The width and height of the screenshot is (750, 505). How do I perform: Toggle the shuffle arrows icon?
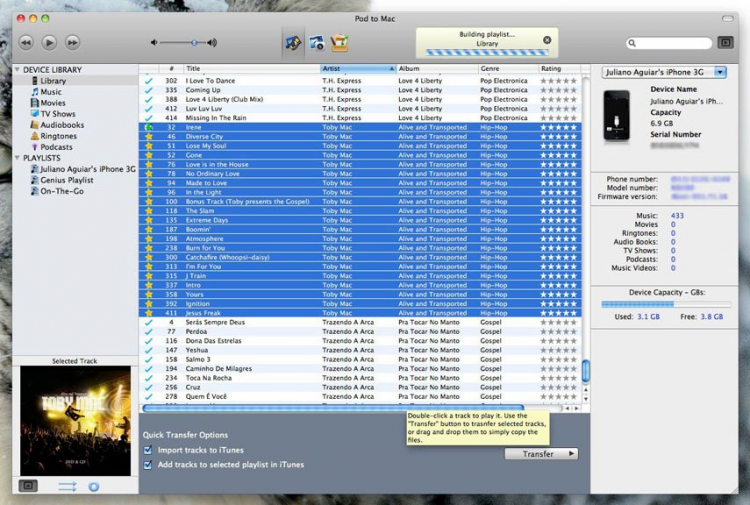coord(67,487)
